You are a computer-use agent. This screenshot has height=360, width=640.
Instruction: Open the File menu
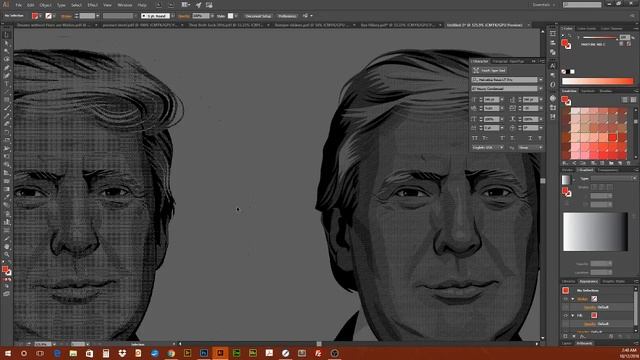[x=18, y=5]
